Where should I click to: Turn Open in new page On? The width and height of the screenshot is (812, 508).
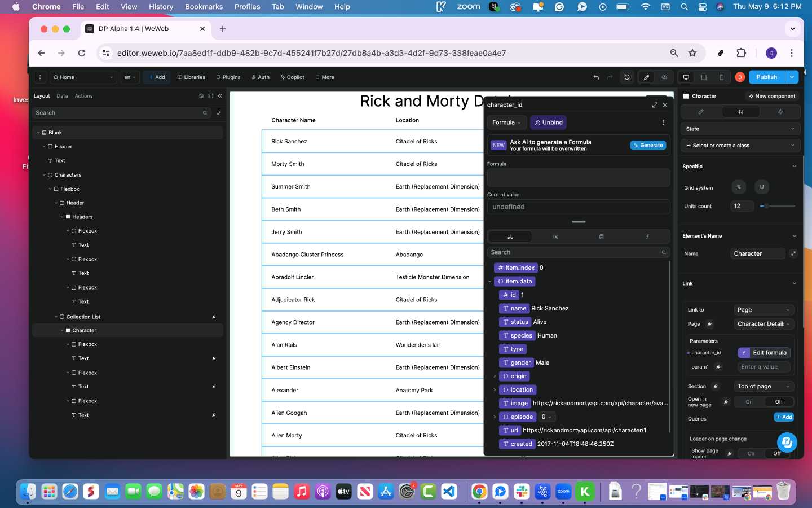coord(749,402)
